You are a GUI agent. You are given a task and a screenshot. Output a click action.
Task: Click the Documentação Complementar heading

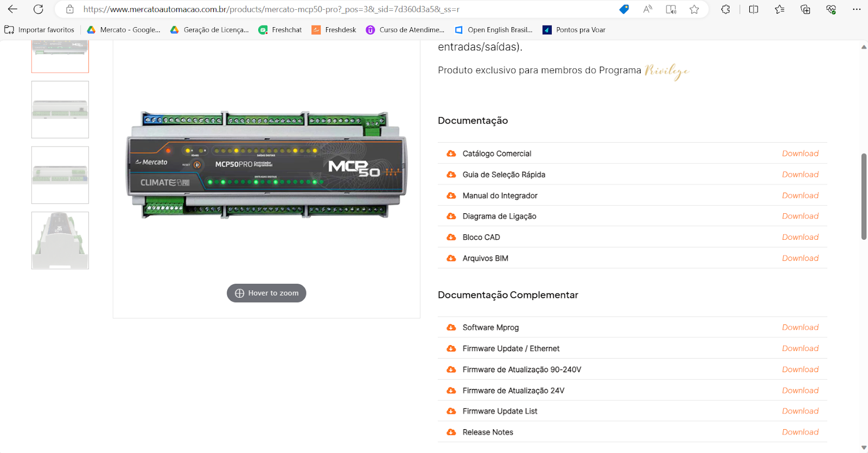pyautogui.click(x=508, y=295)
